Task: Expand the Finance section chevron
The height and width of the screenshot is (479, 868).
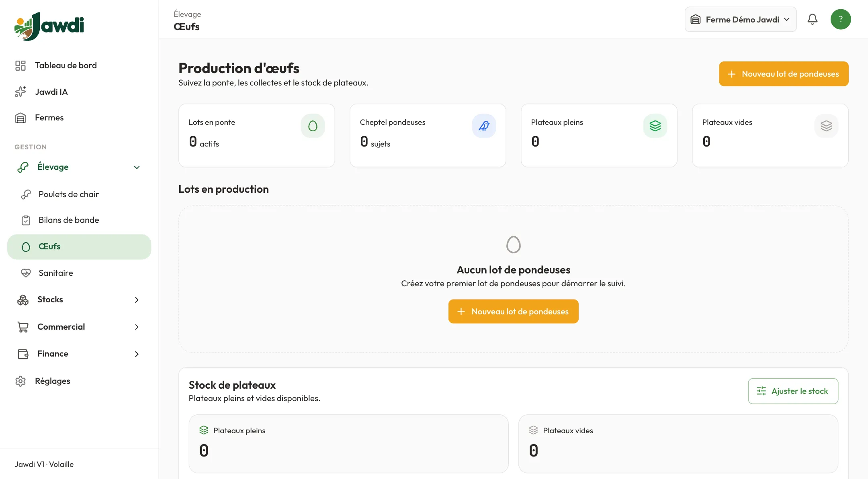Action: (x=137, y=354)
